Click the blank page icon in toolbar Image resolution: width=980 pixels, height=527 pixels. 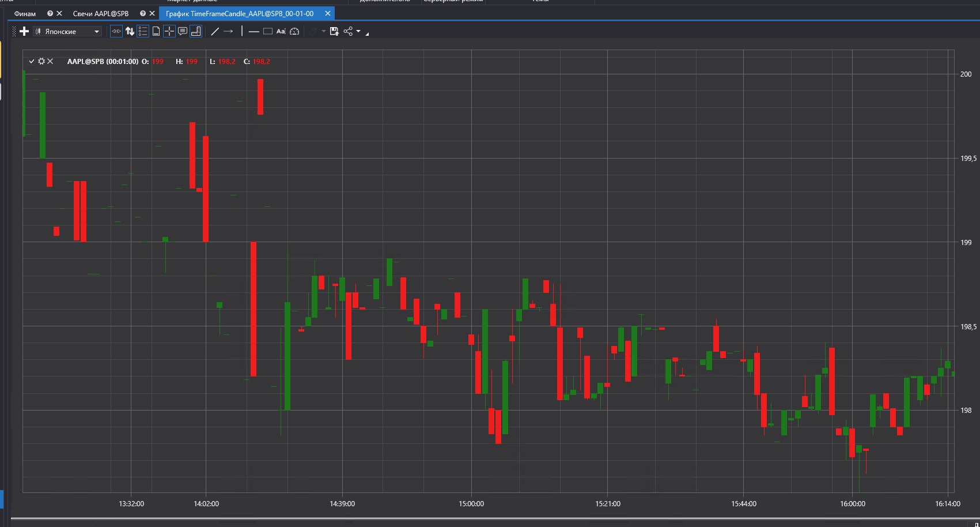click(156, 31)
